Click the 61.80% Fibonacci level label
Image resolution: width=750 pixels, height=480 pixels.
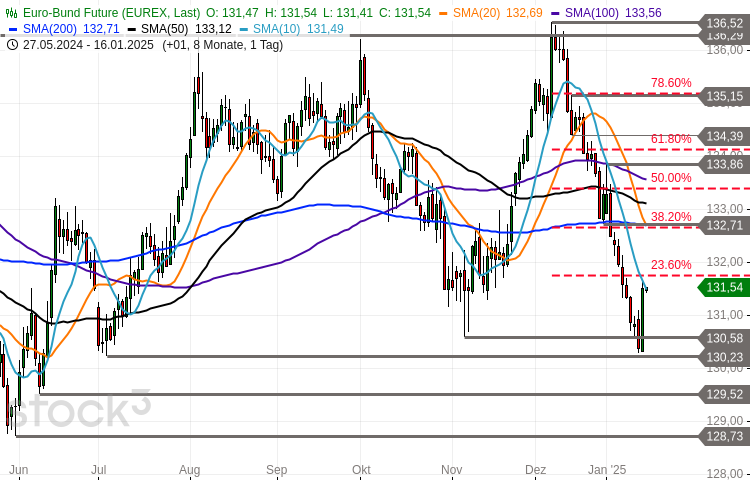pyautogui.click(x=671, y=139)
